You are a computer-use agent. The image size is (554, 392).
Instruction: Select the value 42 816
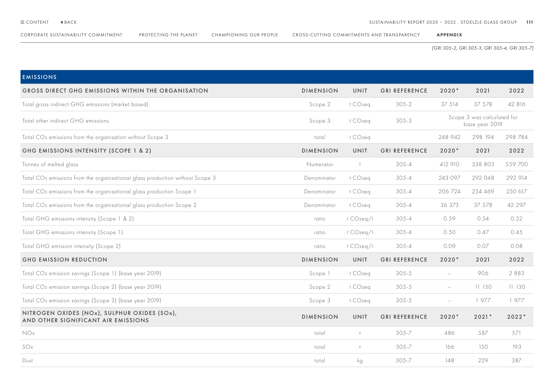[x=516, y=104]
